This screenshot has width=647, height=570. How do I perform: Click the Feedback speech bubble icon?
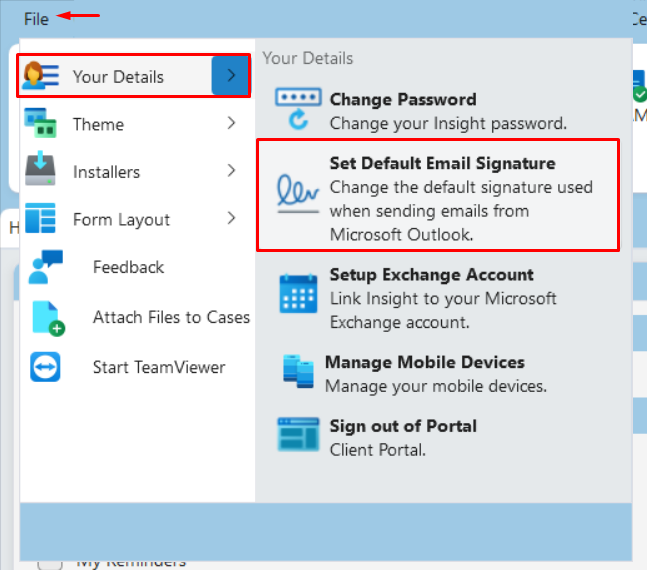[45, 267]
